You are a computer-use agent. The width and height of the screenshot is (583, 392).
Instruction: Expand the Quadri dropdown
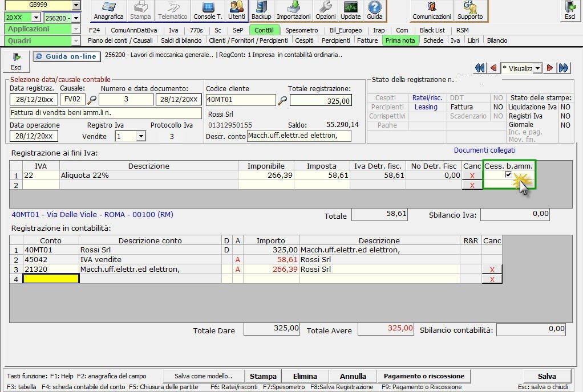(76, 41)
